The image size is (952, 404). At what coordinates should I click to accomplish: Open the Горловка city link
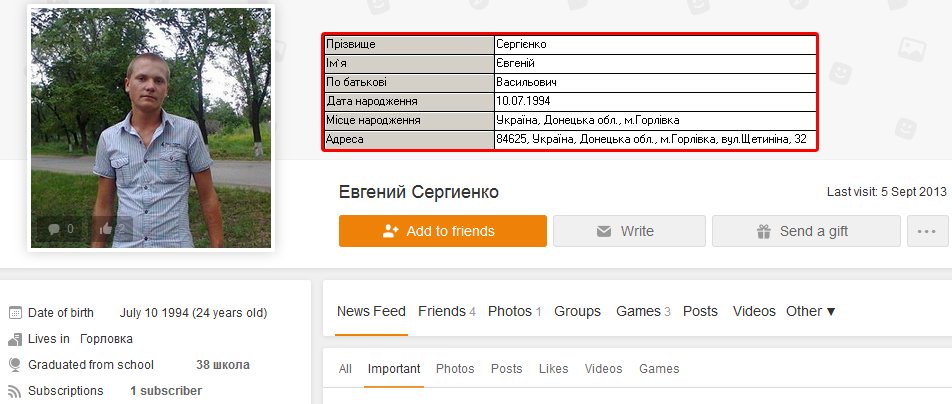106,339
